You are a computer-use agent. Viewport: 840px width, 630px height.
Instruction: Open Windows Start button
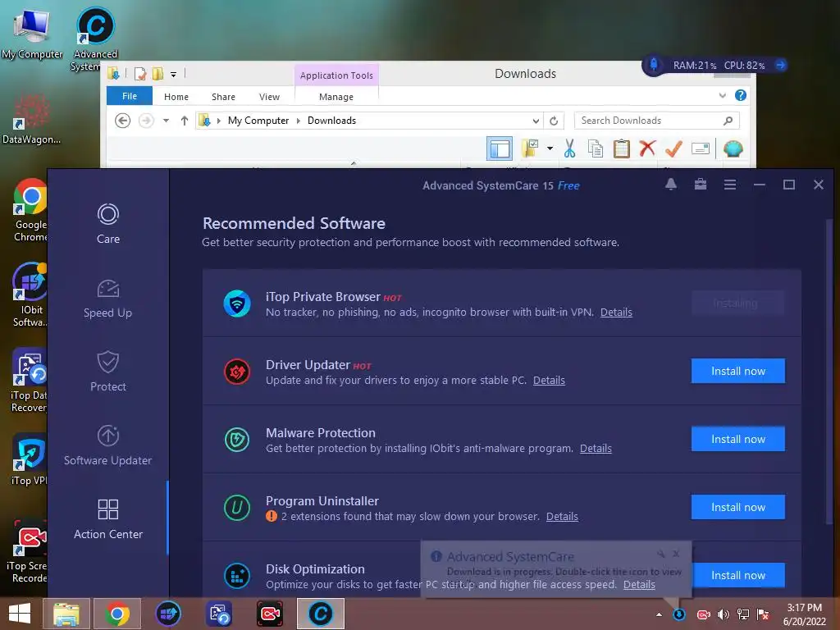(x=20, y=614)
